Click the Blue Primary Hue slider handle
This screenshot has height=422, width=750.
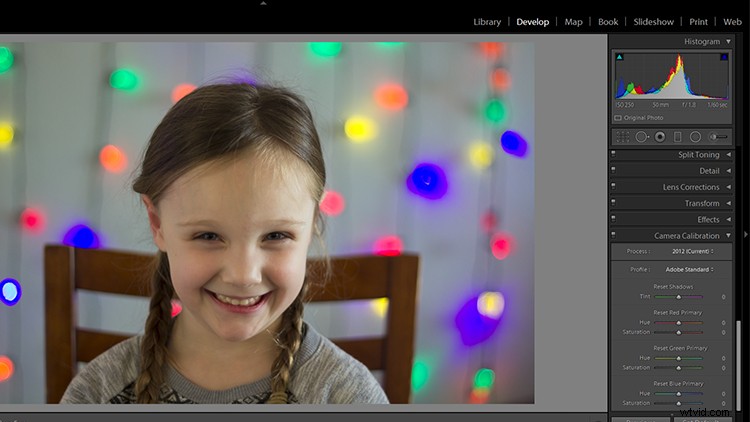[x=678, y=394]
